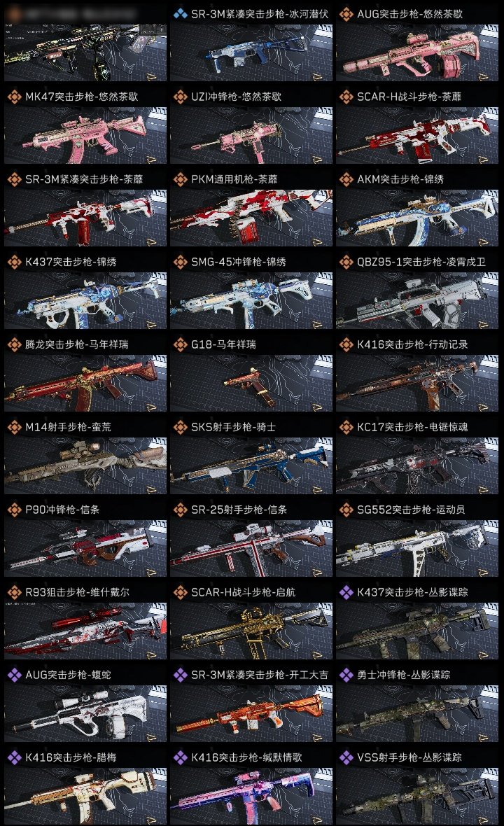
Task: Select the pink UZI 悠然茶歇 skin thumbnail
Action: (251, 135)
